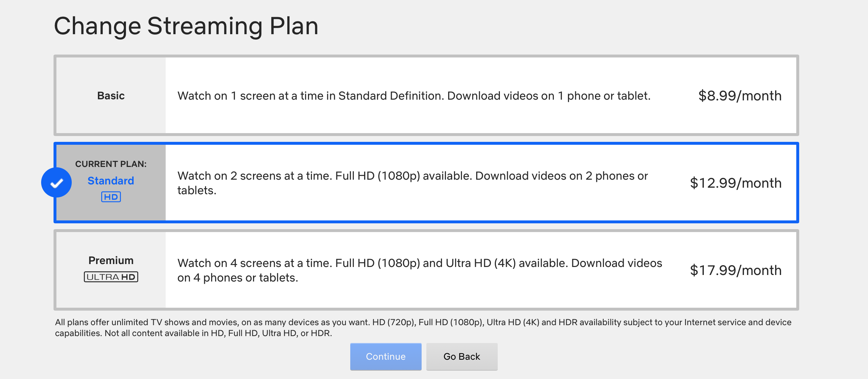868x379 pixels.
Task: Select the Premium plan row
Action: (x=426, y=270)
